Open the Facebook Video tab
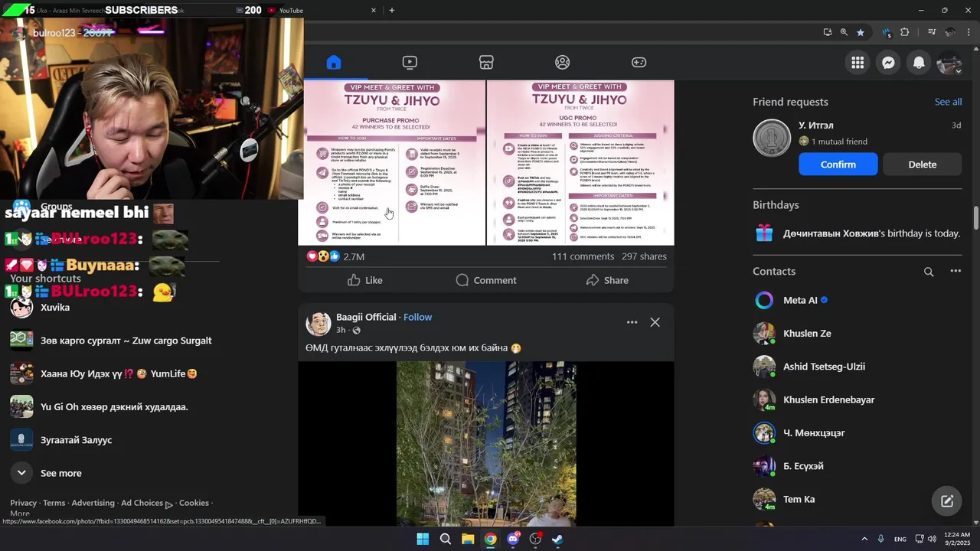980x551 pixels. pos(410,63)
